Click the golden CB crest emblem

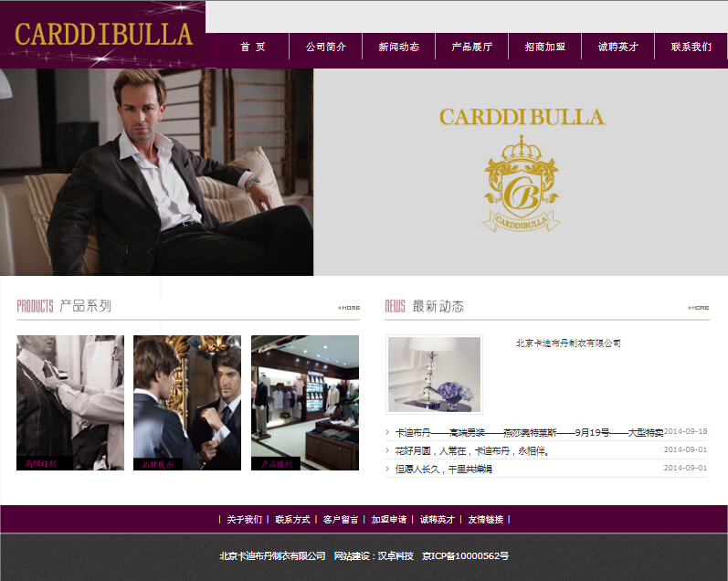click(522, 184)
